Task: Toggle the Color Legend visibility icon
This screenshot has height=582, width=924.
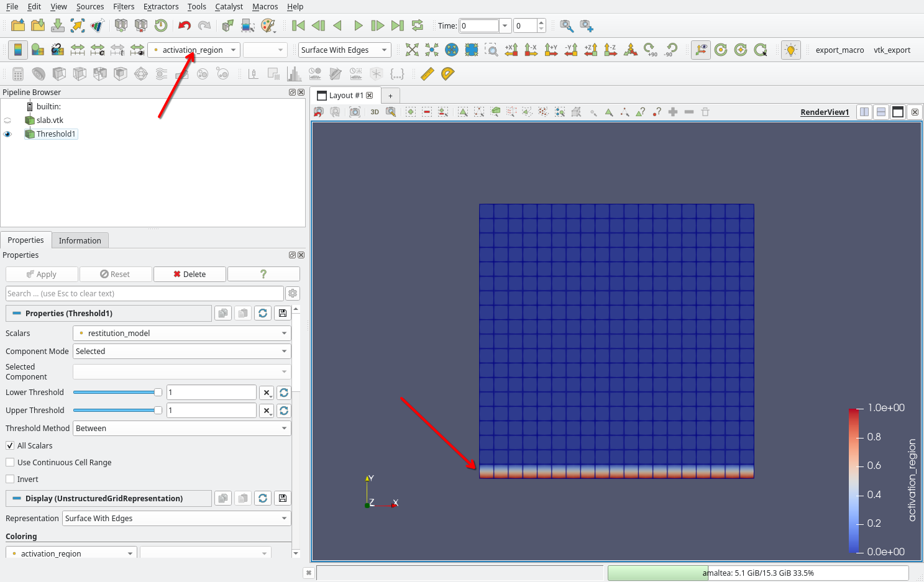Action: click(18, 50)
